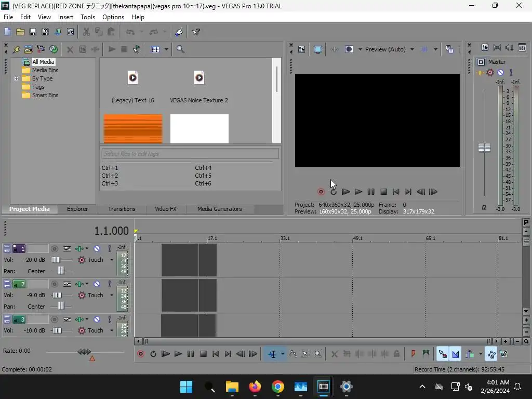Select the Zoom Edit tool

(x=317, y=354)
